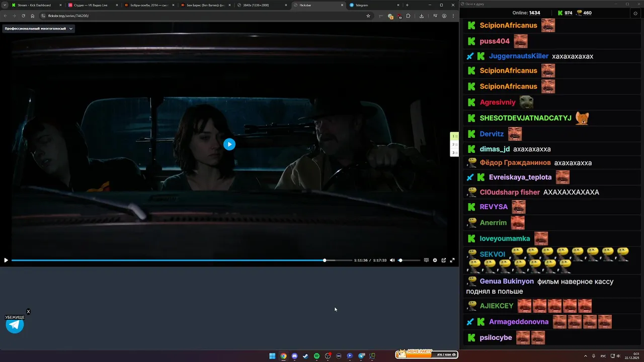Go back in browser history
Screen dimensions: 644x362
click(x=6, y=16)
